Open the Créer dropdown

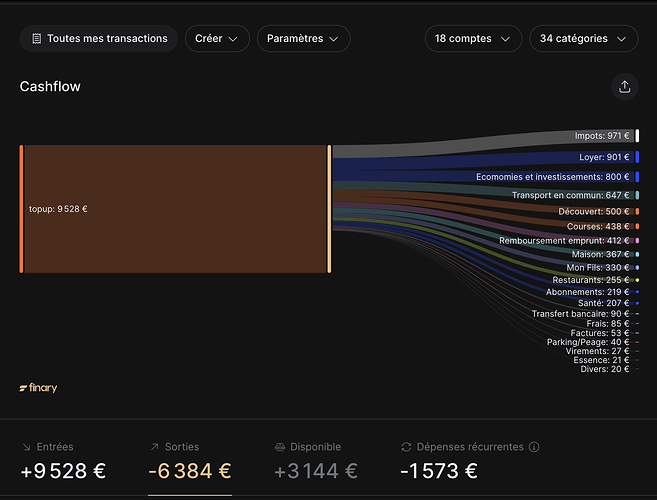[217, 39]
